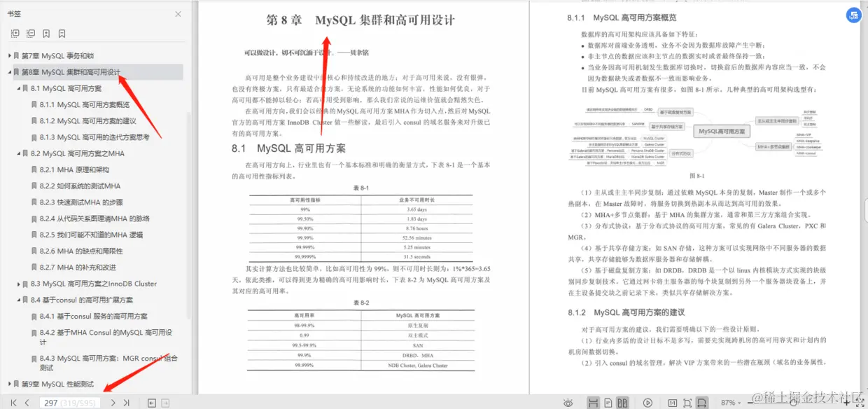The height and width of the screenshot is (409, 868).
Task: Fit page to width
Action: (x=702, y=403)
